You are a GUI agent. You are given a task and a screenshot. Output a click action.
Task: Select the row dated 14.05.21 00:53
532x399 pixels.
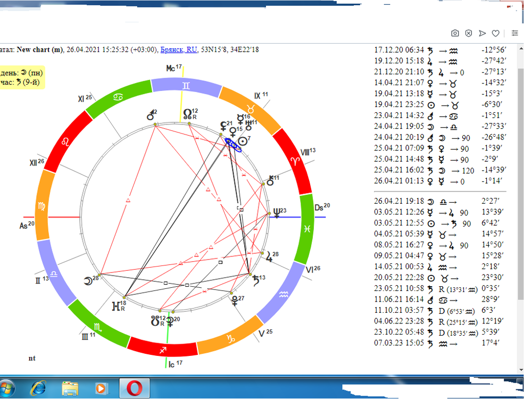pos(440,267)
